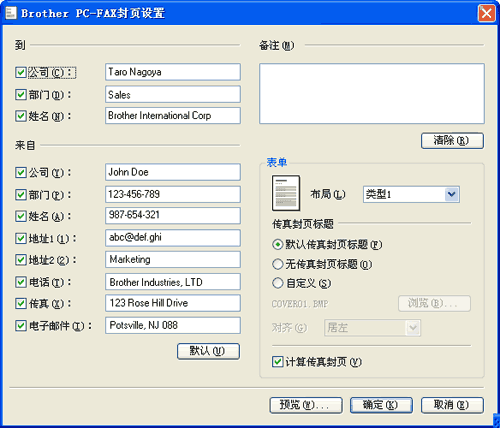Select 无传真封页标题 radio option
500x428 pixels.
277,264
